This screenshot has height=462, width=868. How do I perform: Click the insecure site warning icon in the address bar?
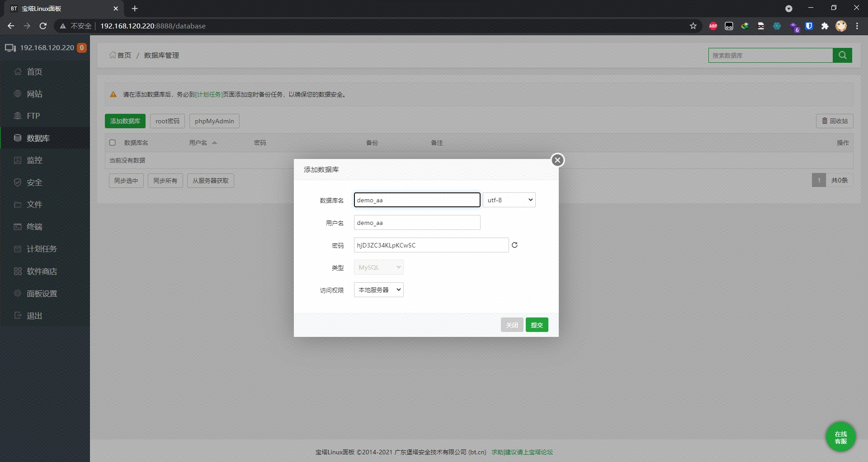(63, 26)
